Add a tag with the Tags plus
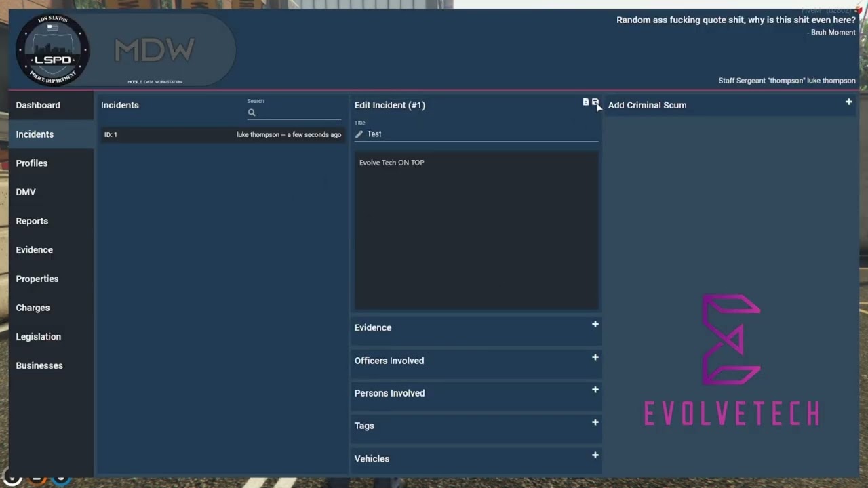Viewport: 868px width, 488px height. click(x=595, y=422)
